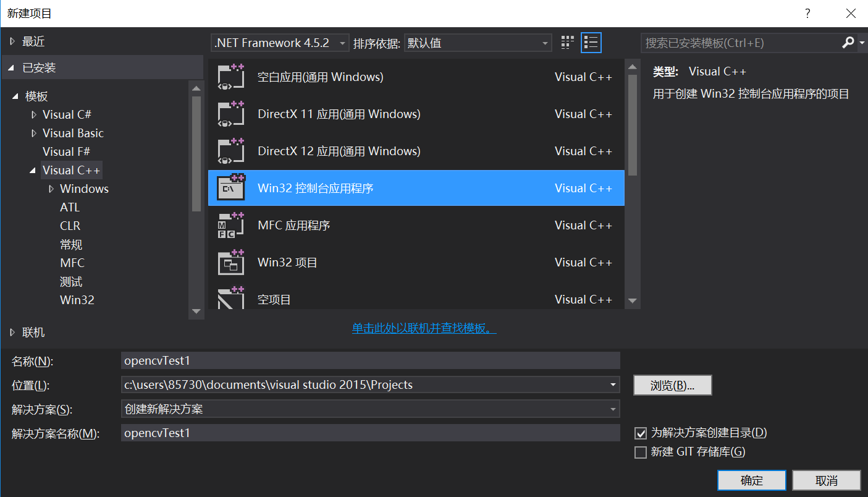Click template list scroll up arrow
The height and width of the screenshot is (497, 868).
(x=632, y=67)
